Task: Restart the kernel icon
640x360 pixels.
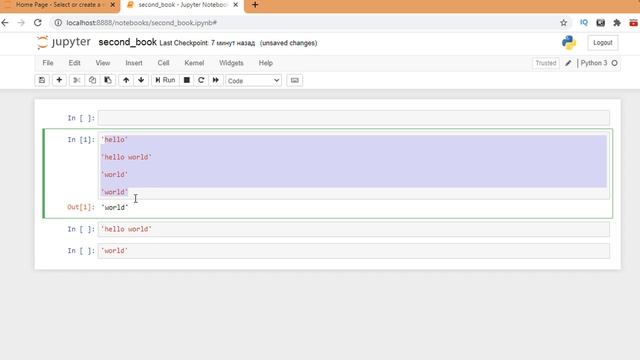Action: coord(201,80)
